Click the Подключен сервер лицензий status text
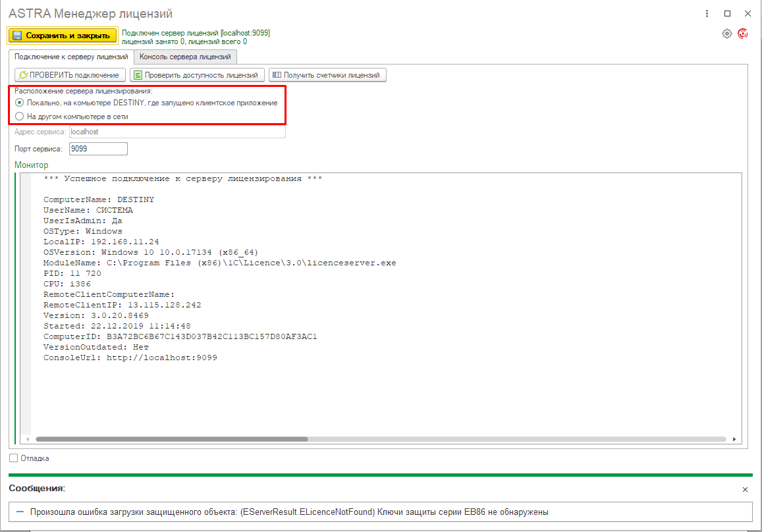This screenshot has height=532, width=762. pyautogui.click(x=196, y=33)
